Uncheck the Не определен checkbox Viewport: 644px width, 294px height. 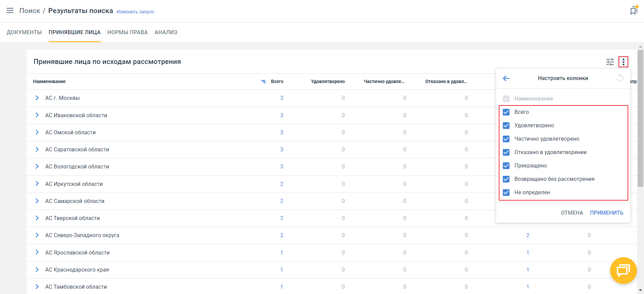click(x=506, y=193)
